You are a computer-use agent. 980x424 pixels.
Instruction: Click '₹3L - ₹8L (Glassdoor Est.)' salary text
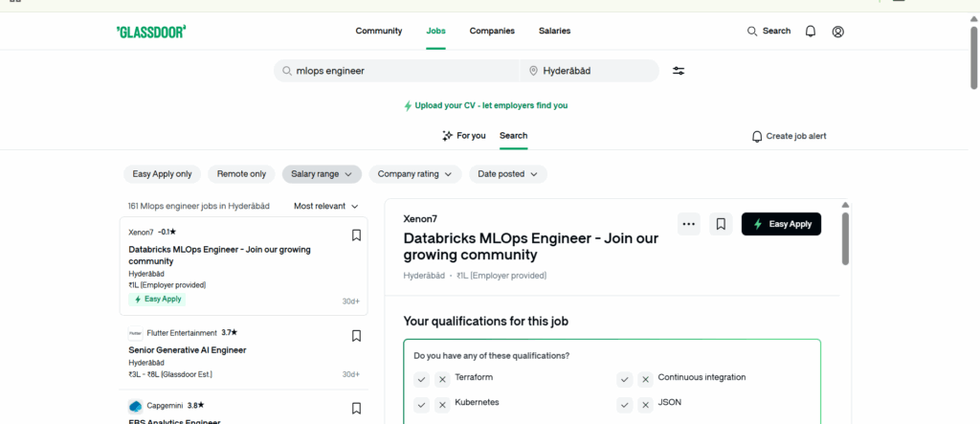pos(170,374)
